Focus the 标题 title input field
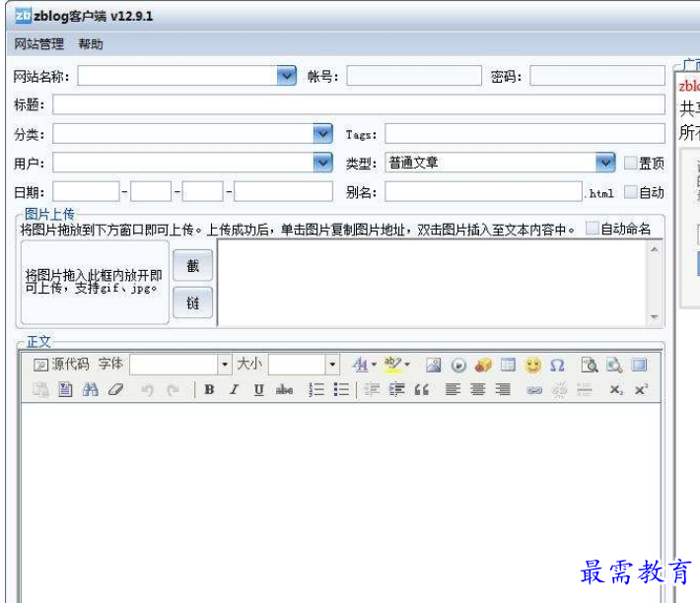The width and height of the screenshot is (700, 603). tap(359, 104)
